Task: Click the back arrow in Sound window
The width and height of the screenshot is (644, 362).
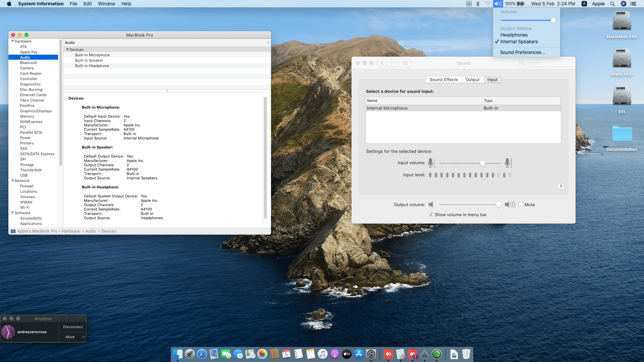Action: pos(382,63)
